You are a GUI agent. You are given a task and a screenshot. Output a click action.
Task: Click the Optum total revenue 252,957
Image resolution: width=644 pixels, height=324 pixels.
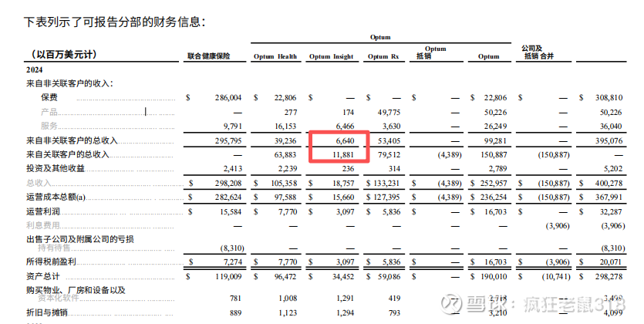coord(494,183)
